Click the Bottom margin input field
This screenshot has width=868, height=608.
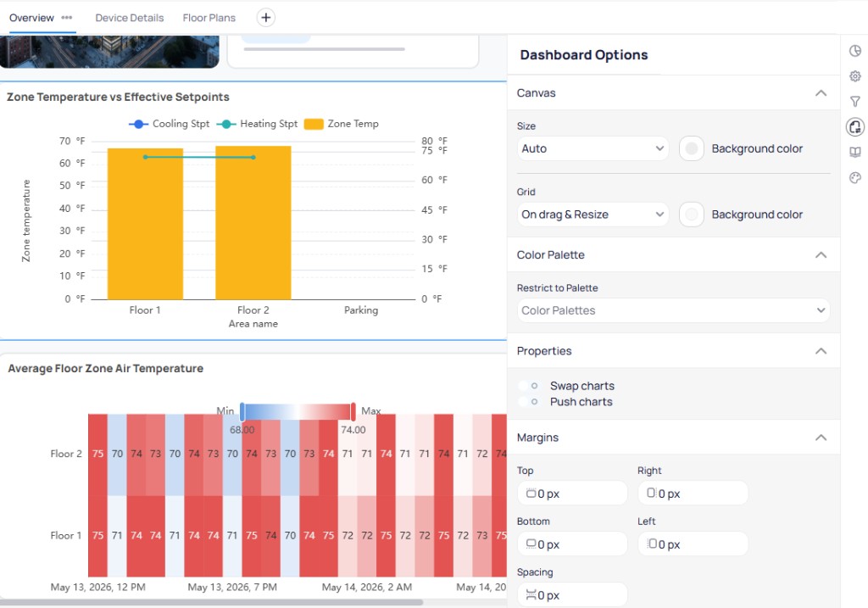572,544
